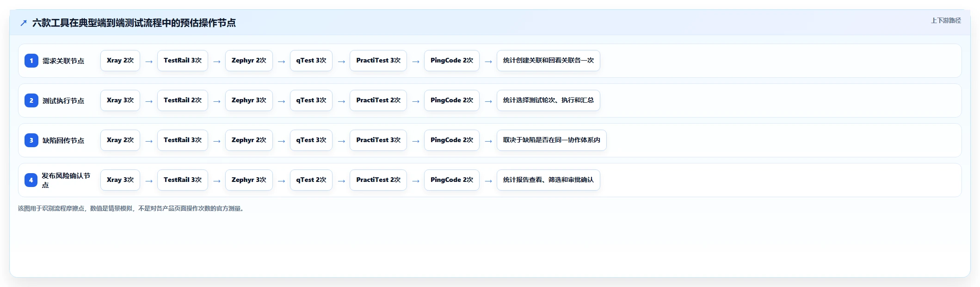Screen dimensions: 980x287
Task: Click the 需求关联节点 row label
Action: coord(63,61)
